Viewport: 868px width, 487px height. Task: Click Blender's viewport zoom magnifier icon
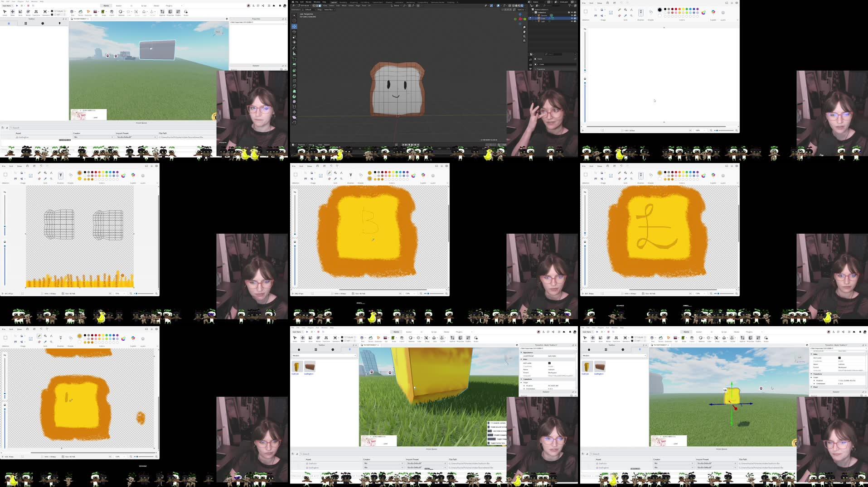524,28
